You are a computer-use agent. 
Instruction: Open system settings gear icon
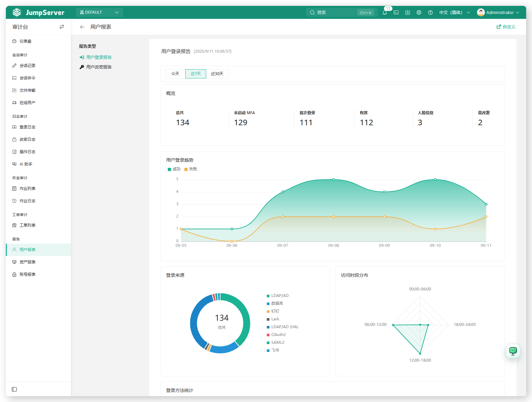[x=419, y=12]
